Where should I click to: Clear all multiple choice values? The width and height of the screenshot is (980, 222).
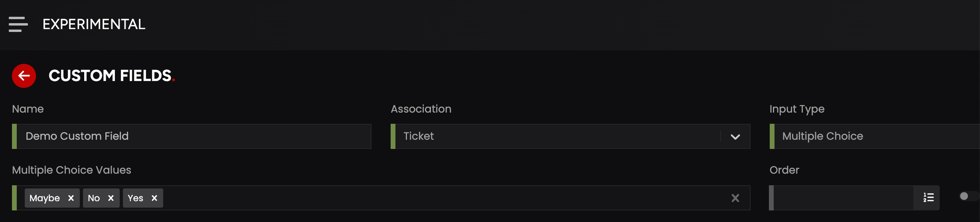click(x=735, y=198)
